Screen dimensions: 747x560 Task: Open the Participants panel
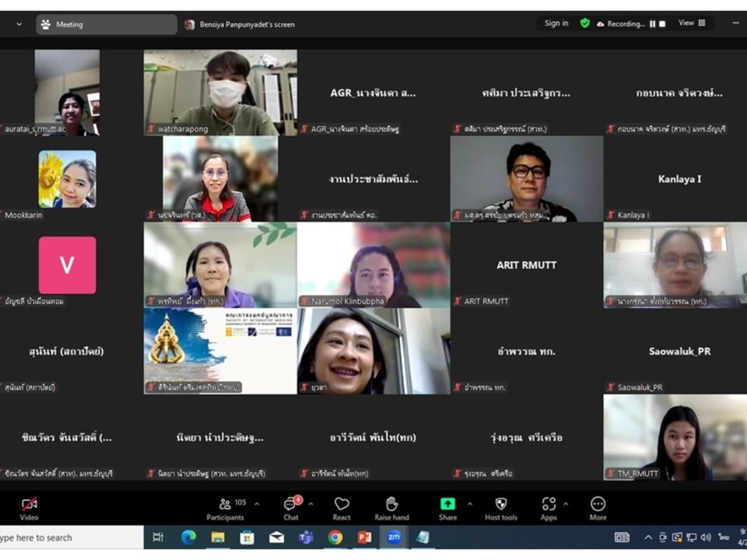point(226,509)
